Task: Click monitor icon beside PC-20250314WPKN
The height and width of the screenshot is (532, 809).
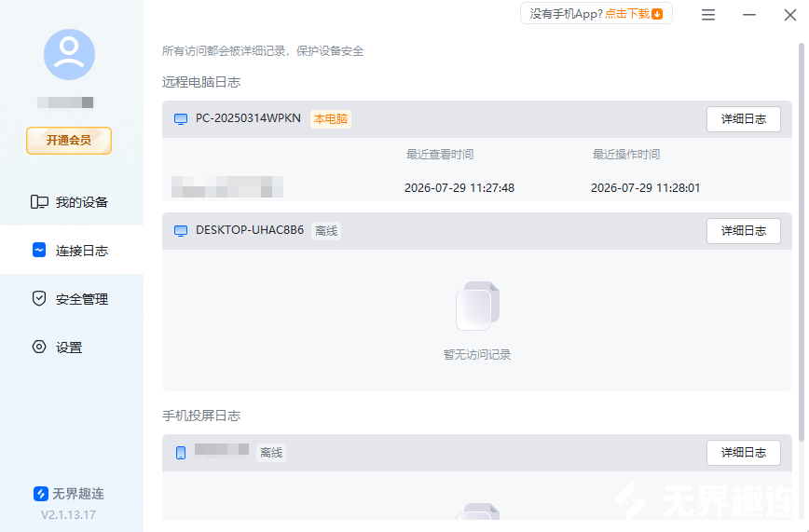Action: [181, 119]
